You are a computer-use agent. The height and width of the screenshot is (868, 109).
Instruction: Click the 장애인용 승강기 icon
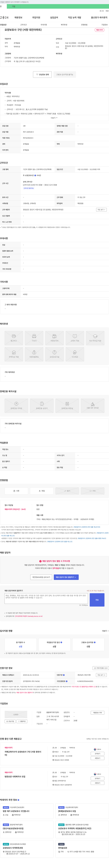[42, 406]
